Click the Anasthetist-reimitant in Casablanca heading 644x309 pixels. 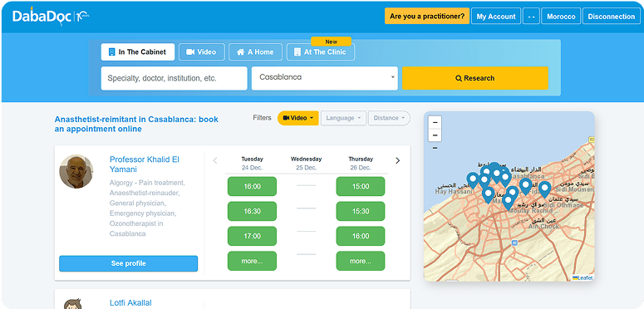point(136,124)
